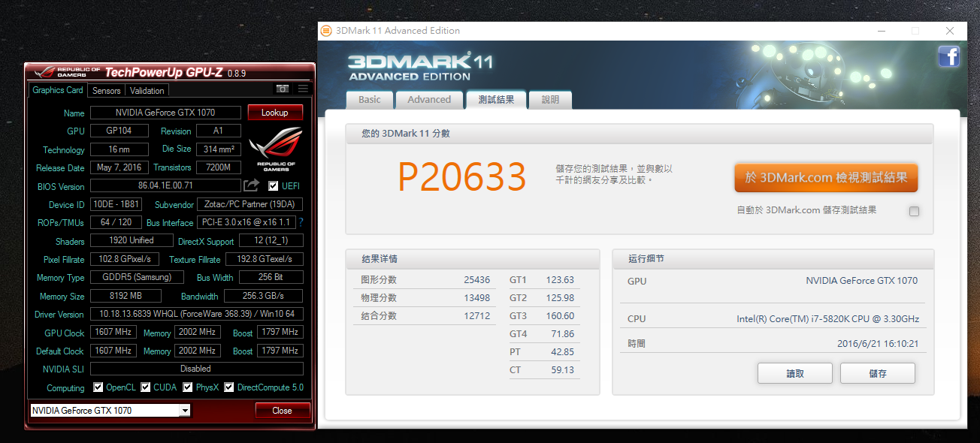Viewport: 980px width, 443px height.
Task: Open the GPU selection dropdown in GPU-Z
Action: (110, 411)
